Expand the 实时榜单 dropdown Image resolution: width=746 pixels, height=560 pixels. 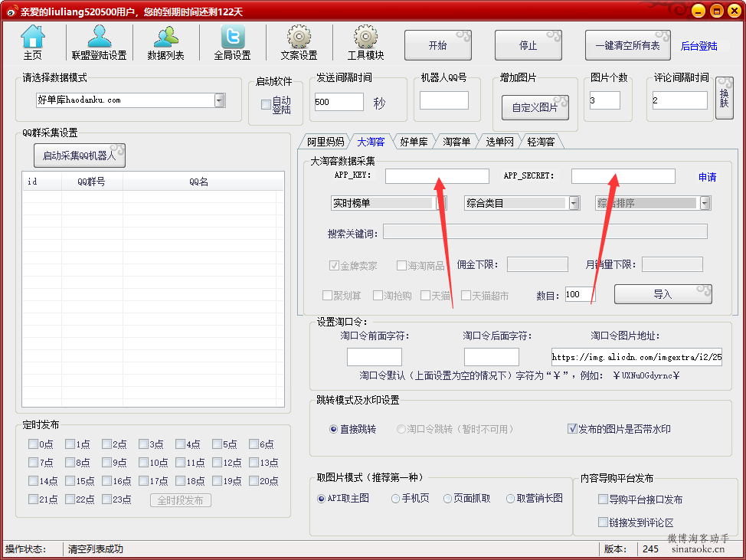click(x=441, y=203)
